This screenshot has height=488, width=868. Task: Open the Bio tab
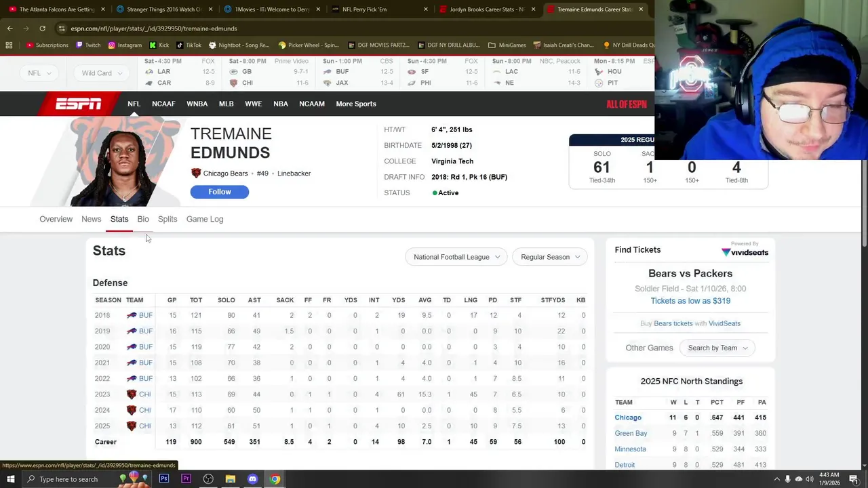tap(143, 219)
